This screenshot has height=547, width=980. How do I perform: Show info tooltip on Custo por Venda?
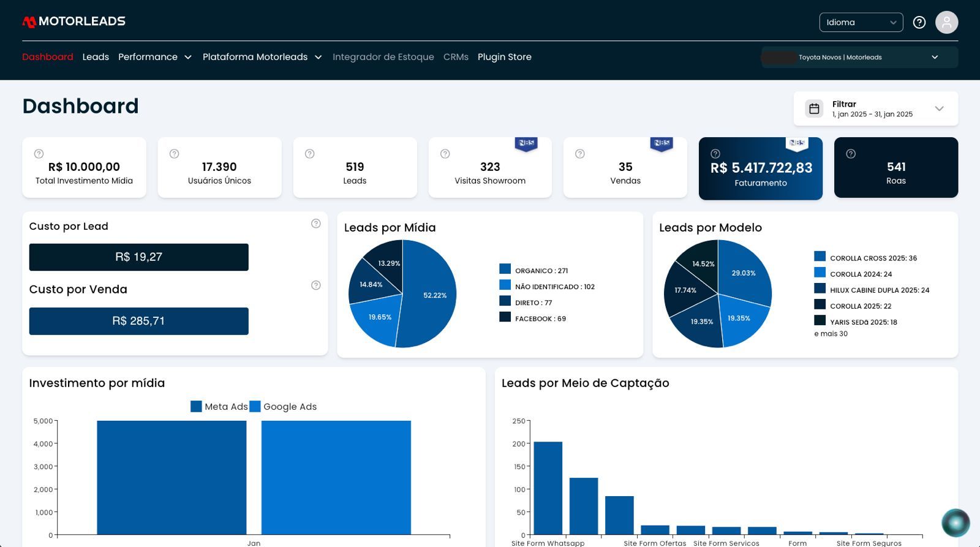316,285
